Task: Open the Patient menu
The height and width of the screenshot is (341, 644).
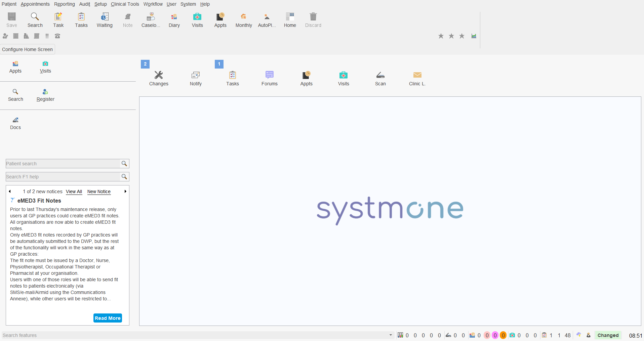Action: [9, 4]
